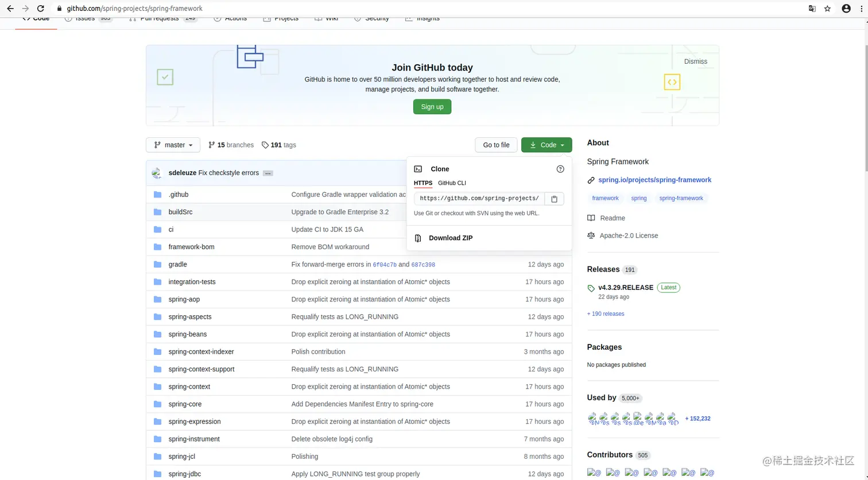Click the .github folder icon
The height and width of the screenshot is (480, 868).
click(x=158, y=195)
